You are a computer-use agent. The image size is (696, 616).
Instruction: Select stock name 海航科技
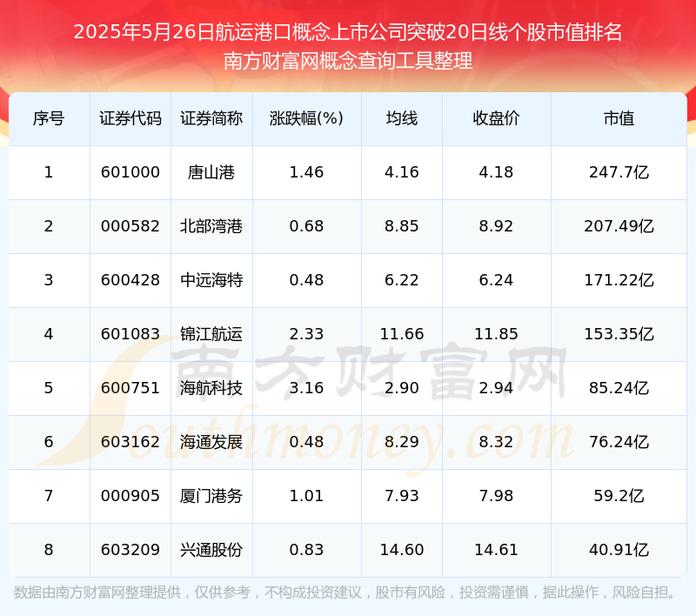click(211, 388)
